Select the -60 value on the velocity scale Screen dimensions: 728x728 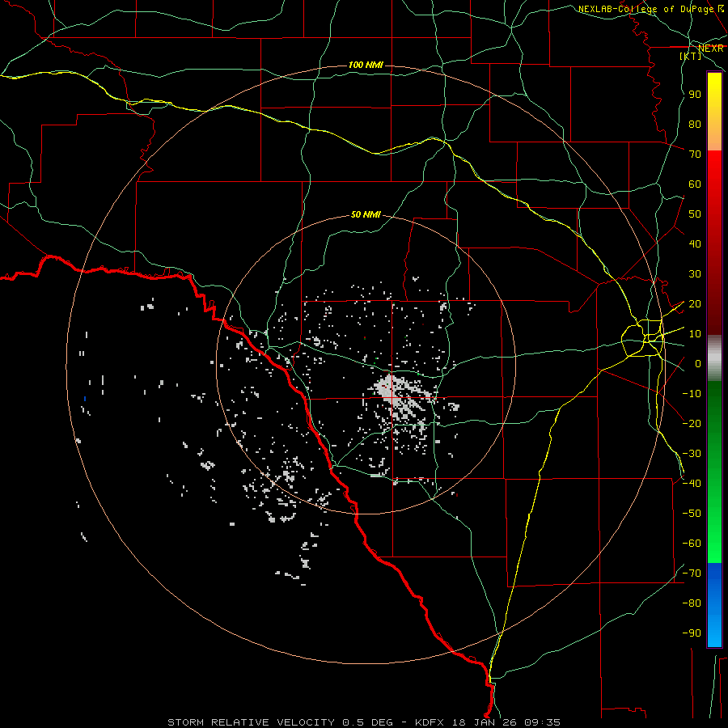(692, 544)
